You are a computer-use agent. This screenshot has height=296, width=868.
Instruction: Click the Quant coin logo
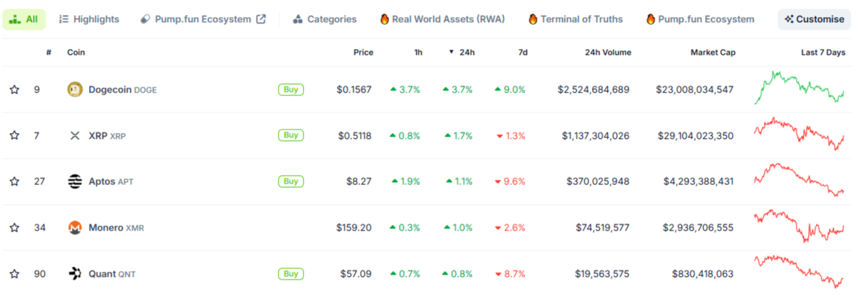[75, 273]
